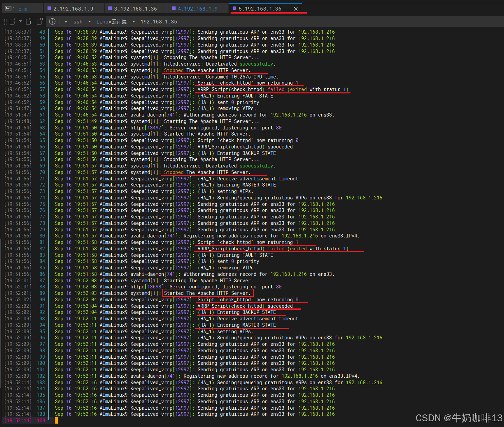Click 'Entering MASTER STATE' on line 94
Image resolution: width=504 pixels, height=427 pixels.
pos(247,325)
